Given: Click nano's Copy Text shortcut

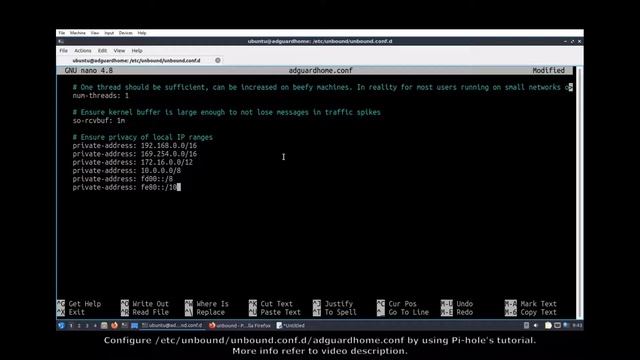Looking at the screenshot, I should point(531,312).
